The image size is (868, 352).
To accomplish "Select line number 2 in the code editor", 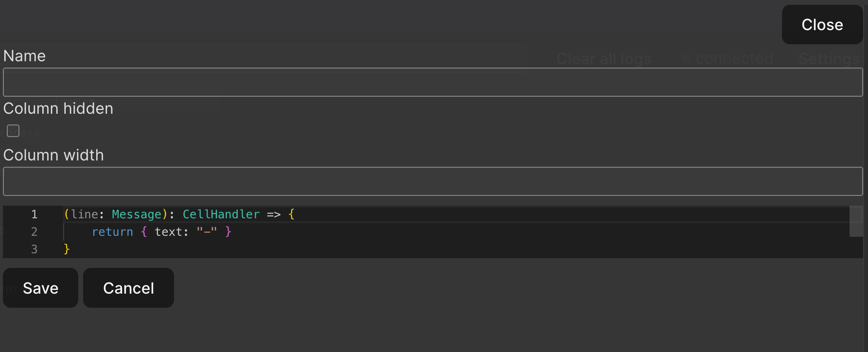I will click(x=34, y=232).
